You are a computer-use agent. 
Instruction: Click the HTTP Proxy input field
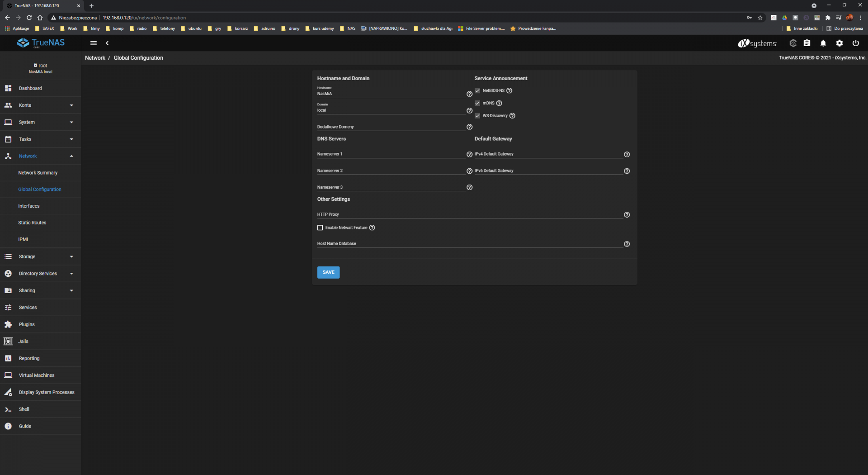470,214
